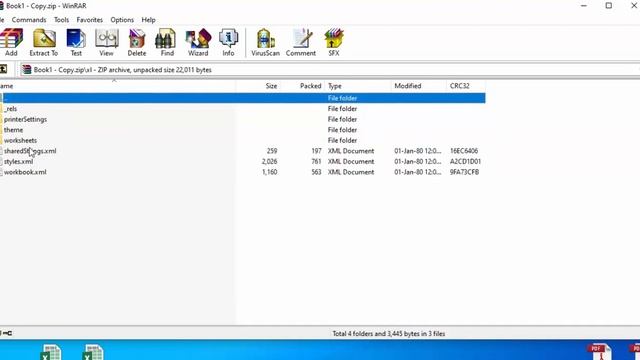Screen dimensions: 640x360
Task: Click the Add toolbar icon
Action: pos(11,42)
